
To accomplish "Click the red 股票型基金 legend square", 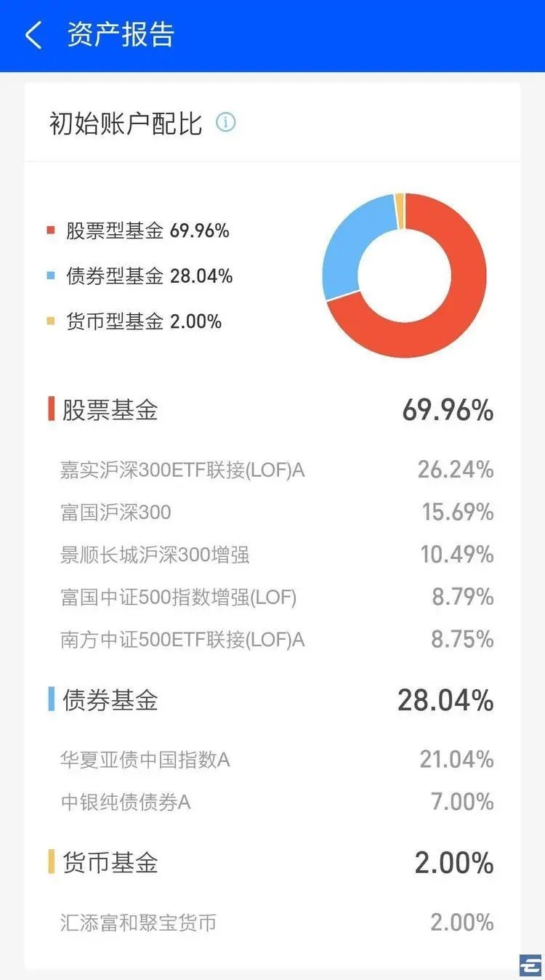I will (50, 231).
